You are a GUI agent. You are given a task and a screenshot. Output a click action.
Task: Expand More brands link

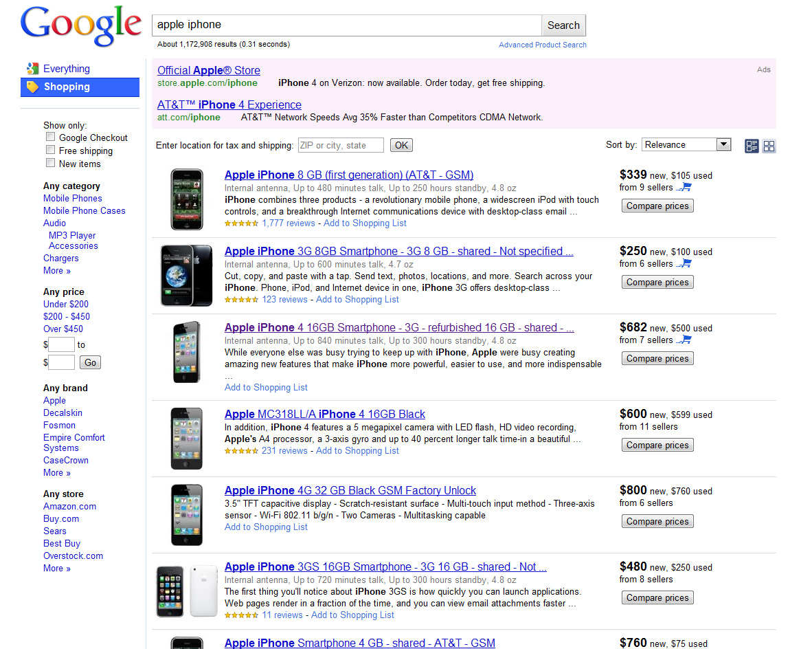pos(57,473)
